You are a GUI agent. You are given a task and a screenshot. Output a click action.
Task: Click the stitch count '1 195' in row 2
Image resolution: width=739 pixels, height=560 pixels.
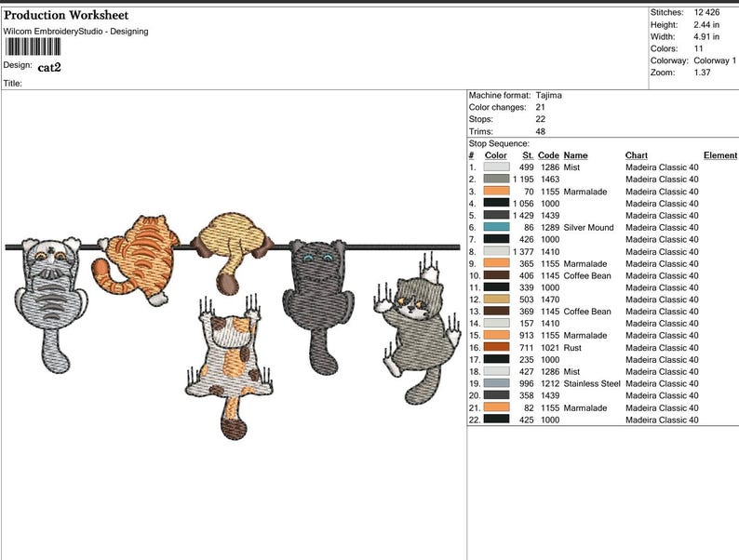click(523, 179)
